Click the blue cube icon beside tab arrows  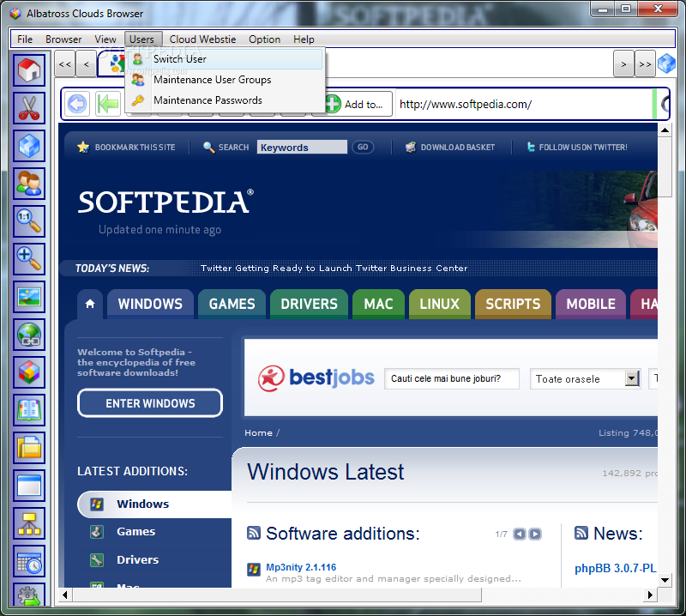pyautogui.click(x=666, y=64)
